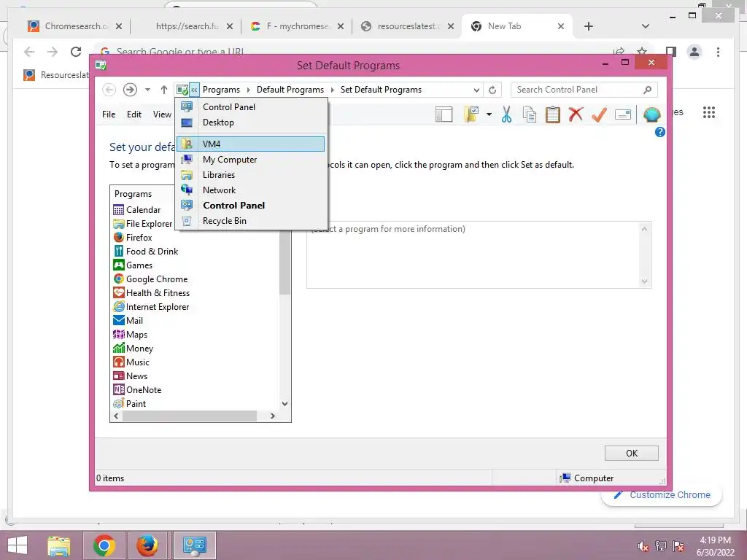Screen dimensions: 747x560
Task: Expand arrow after Programs breadcrumb
Action: point(248,90)
